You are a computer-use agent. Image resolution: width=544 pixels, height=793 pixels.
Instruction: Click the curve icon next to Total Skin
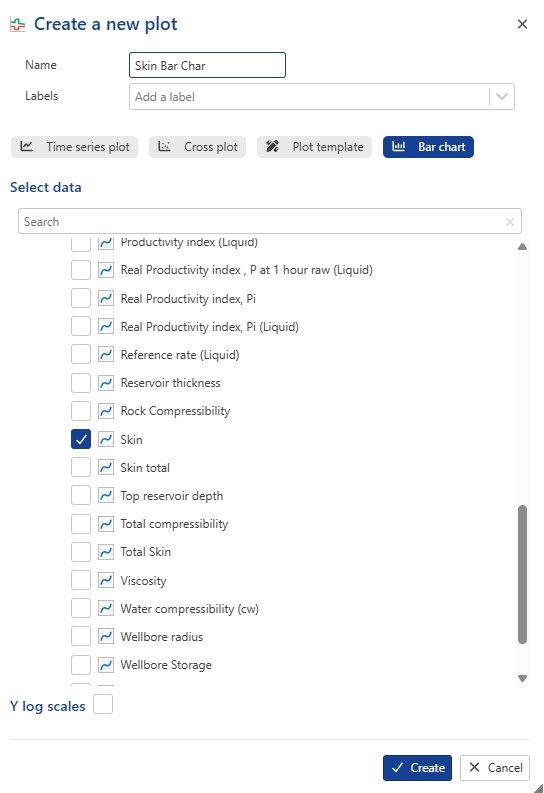pos(106,552)
